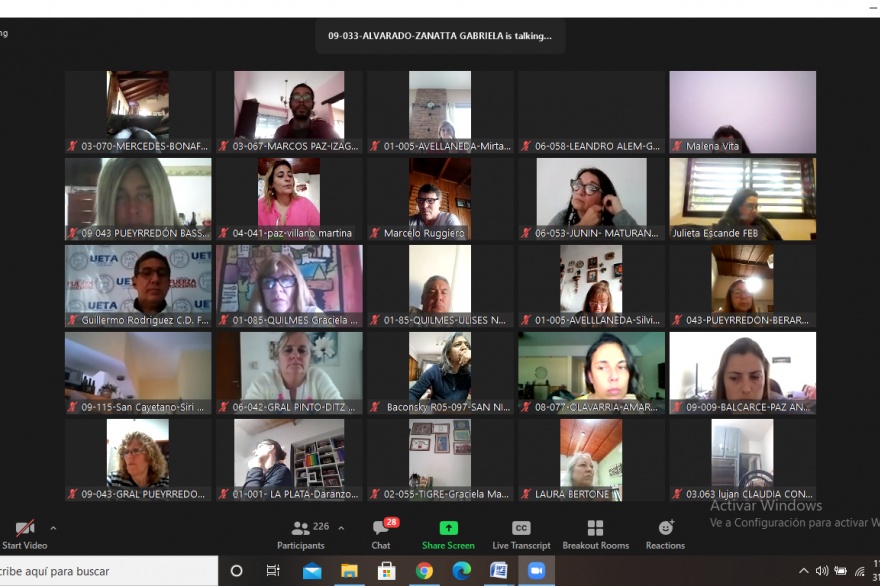Click muted mic icon on 01-85-QUILMES-ULISES tile
This screenshot has width=880, height=586.
coord(375,321)
